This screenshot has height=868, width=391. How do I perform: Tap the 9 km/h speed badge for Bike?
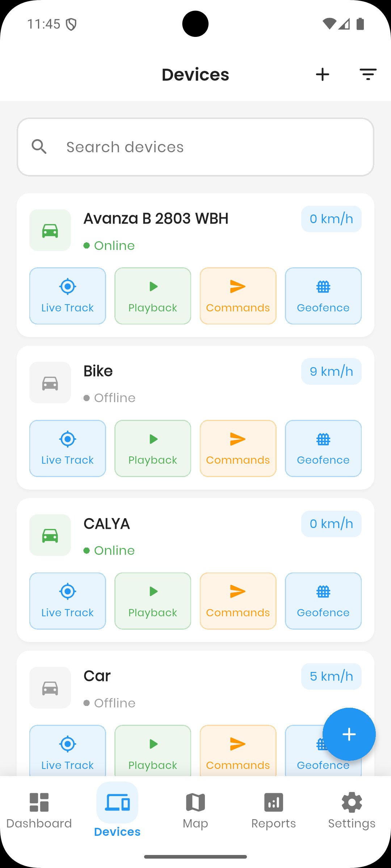point(331,371)
